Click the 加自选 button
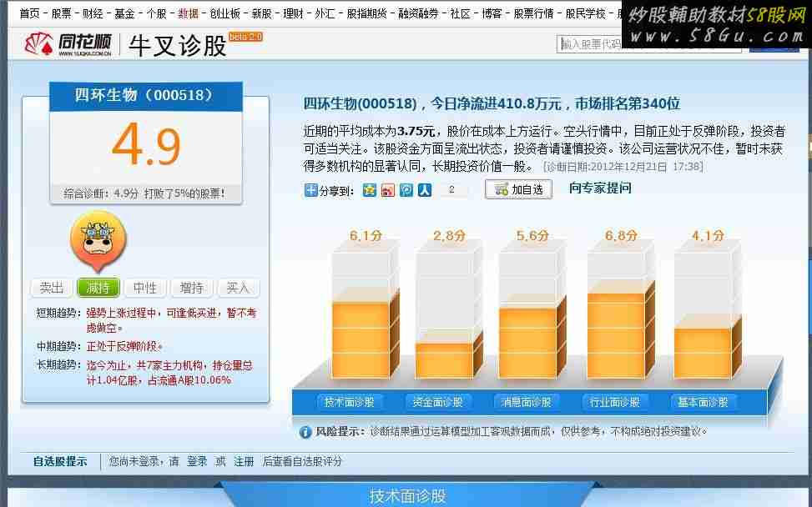 pyautogui.click(x=518, y=189)
